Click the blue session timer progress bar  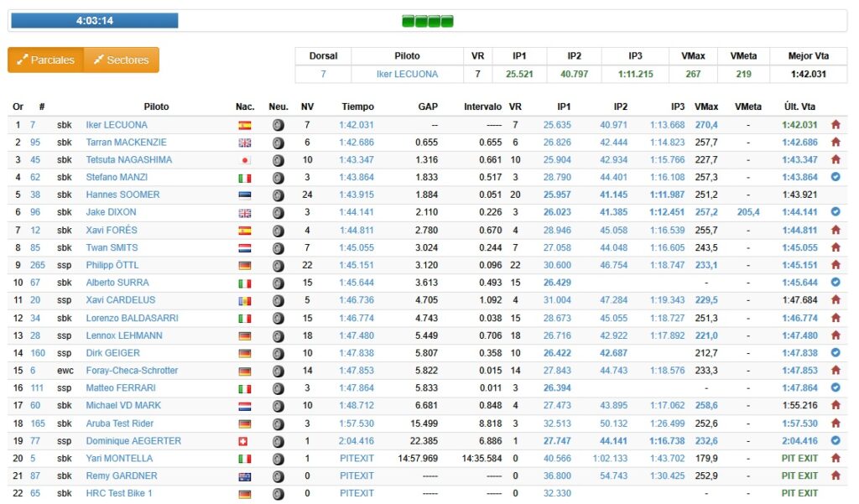point(94,20)
